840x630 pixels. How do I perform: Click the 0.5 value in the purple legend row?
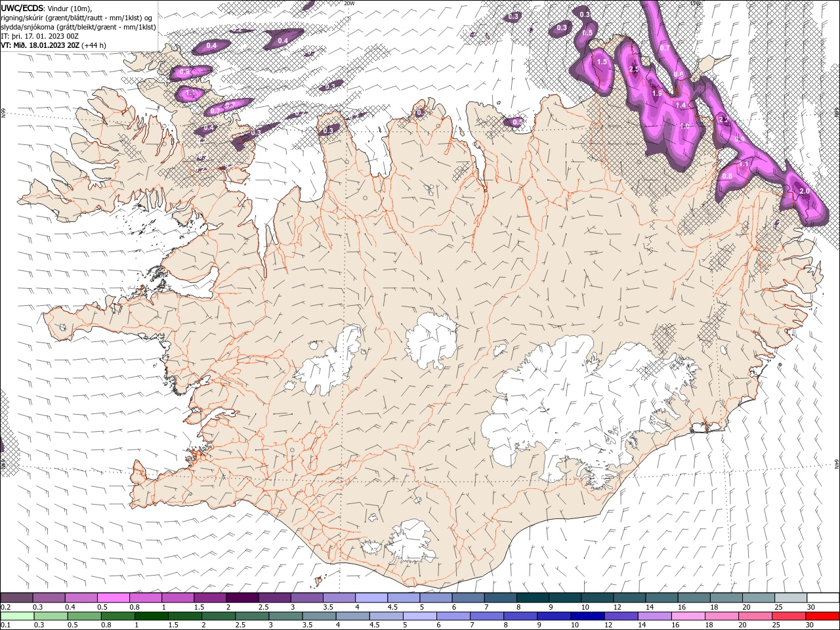click(102, 606)
